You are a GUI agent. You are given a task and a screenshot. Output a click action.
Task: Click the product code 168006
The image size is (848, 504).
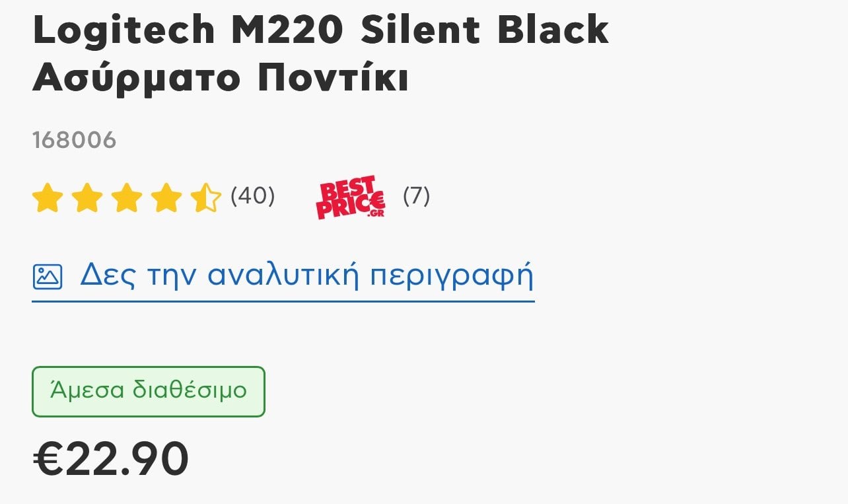[x=74, y=140]
